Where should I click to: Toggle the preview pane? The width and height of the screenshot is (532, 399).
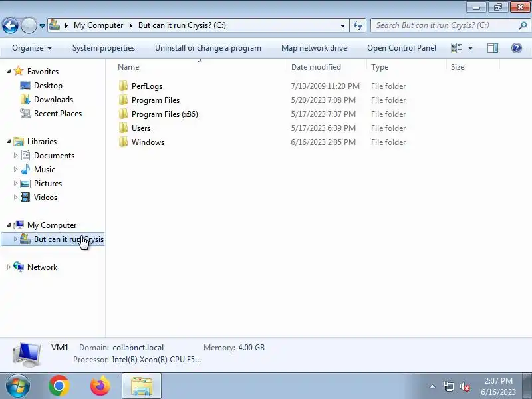493,48
